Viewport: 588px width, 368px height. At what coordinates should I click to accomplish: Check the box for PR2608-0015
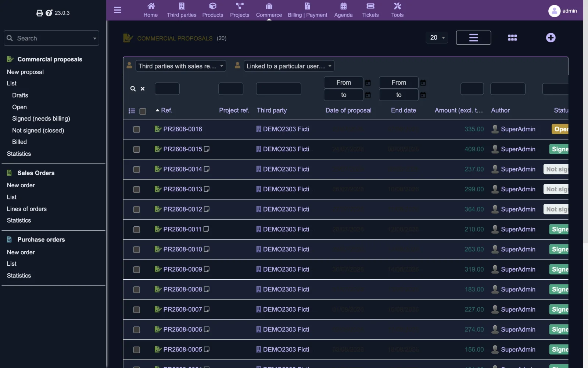[137, 149]
